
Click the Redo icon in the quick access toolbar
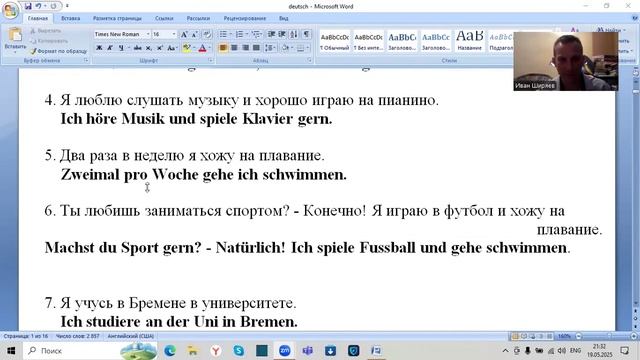pyautogui.click(x=53, y=6)
